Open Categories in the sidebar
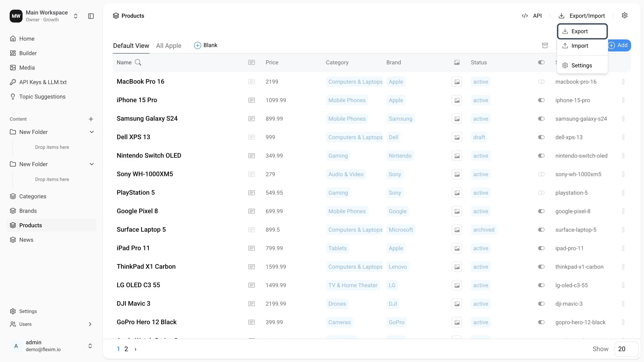 52,196
